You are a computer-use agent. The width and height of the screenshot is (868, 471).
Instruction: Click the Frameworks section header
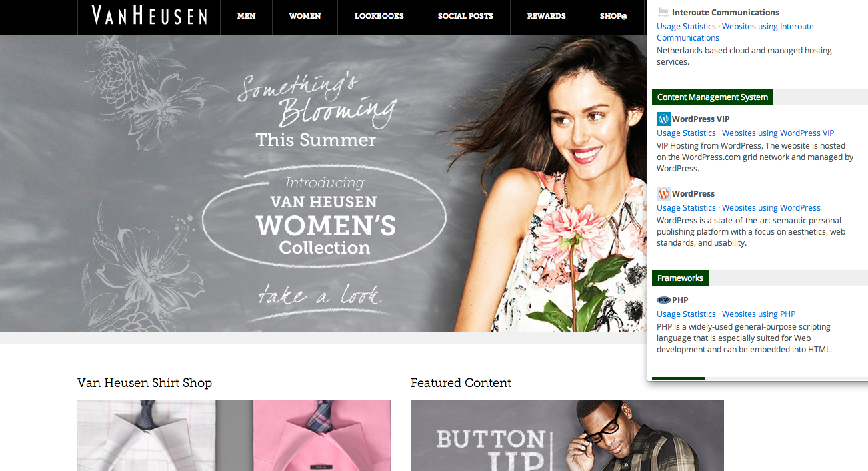[680, 278]
